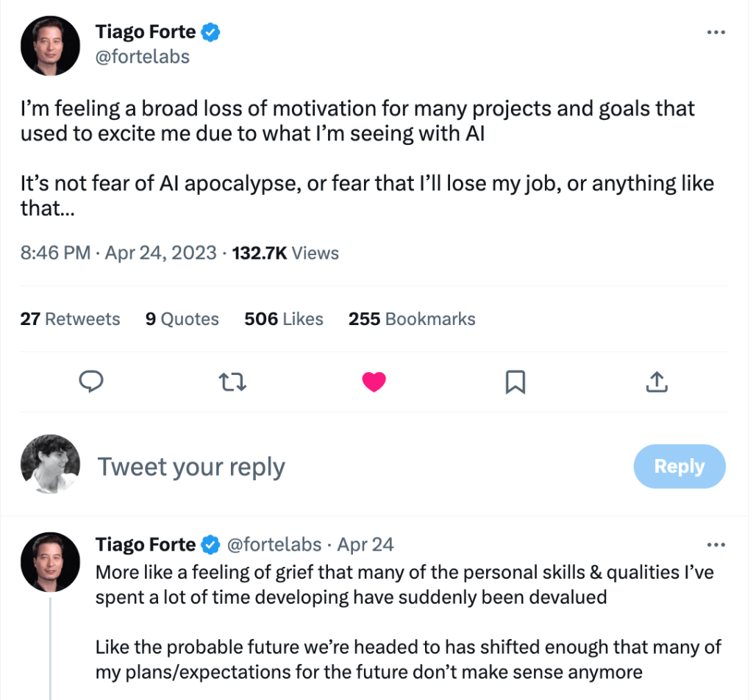
Task: Open Tiago Forte's avatar on the main tweet
Action: (x=50, y=46)
